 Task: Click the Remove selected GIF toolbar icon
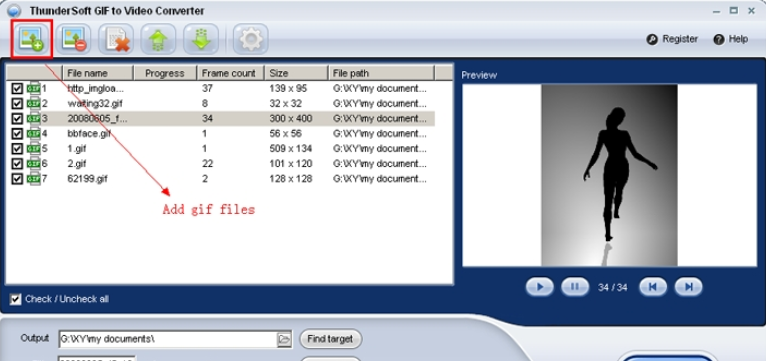(74, 39)
